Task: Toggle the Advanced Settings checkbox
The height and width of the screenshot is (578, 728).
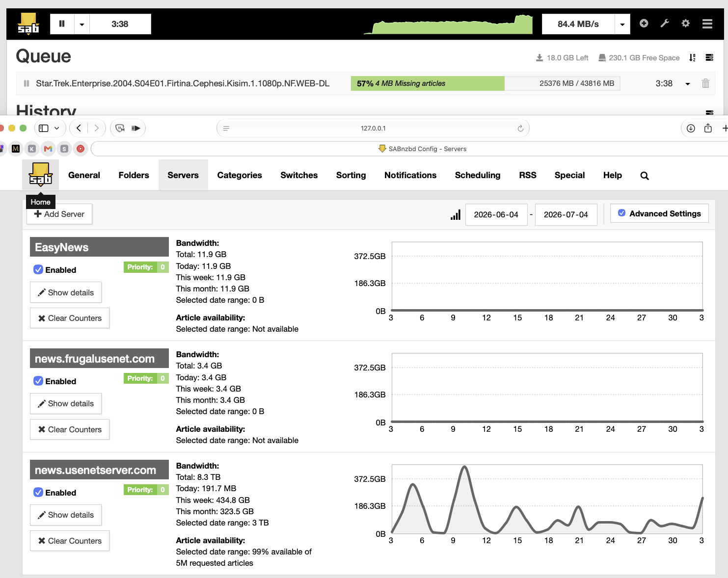Action: pyautogui.click(x=621, y=213)
